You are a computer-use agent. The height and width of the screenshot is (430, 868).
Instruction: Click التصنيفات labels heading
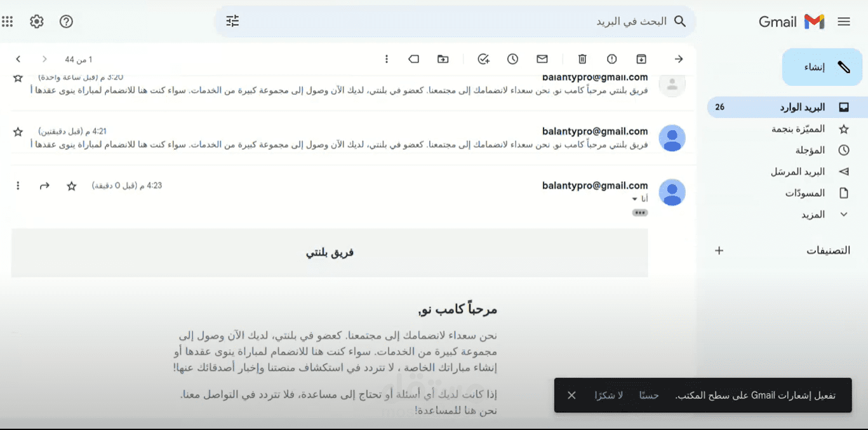[828, 250]
